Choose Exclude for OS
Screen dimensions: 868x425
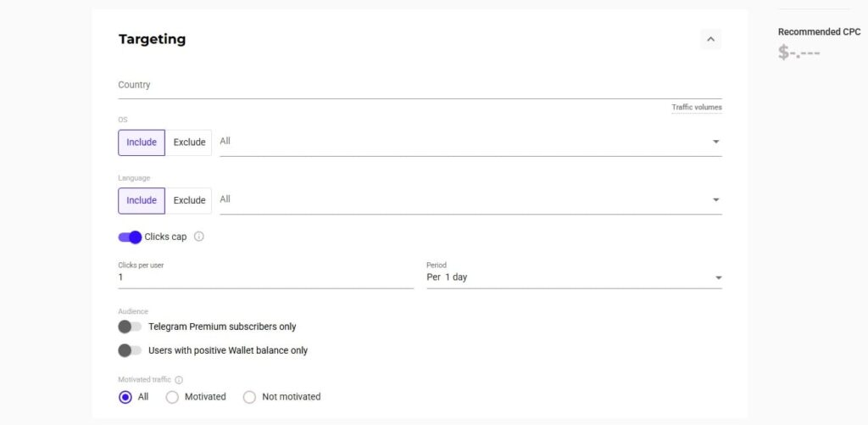point(189,143)
